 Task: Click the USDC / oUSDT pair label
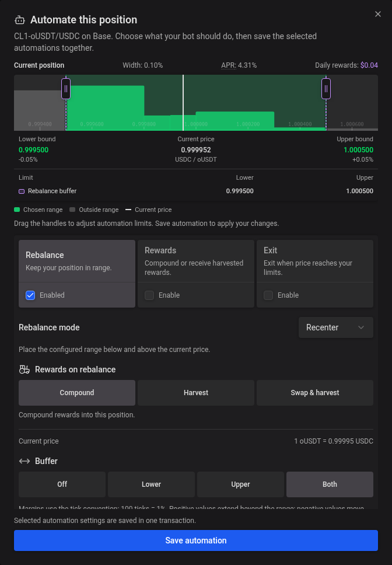tap(196, 159)
